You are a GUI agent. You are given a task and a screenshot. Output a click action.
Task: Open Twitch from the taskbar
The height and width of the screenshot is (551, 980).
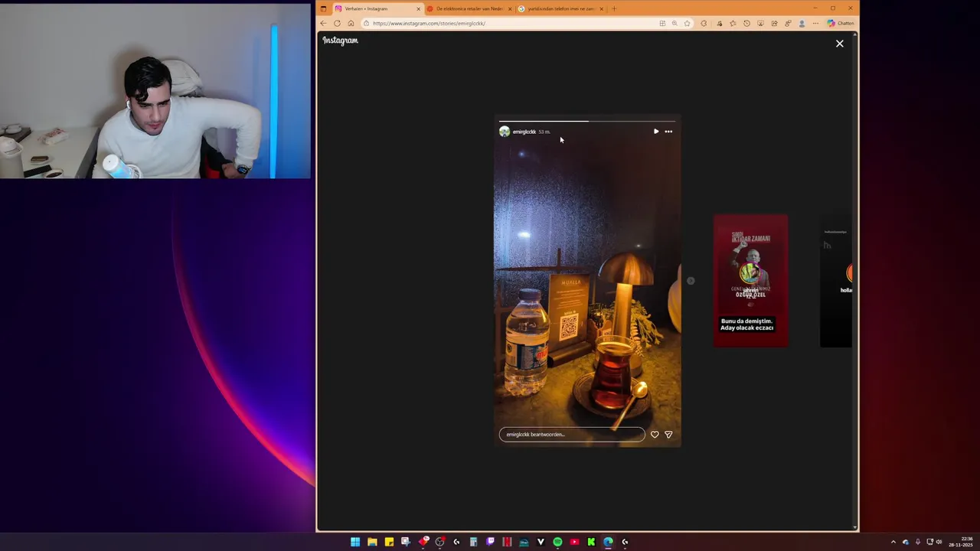pos(490,542)
